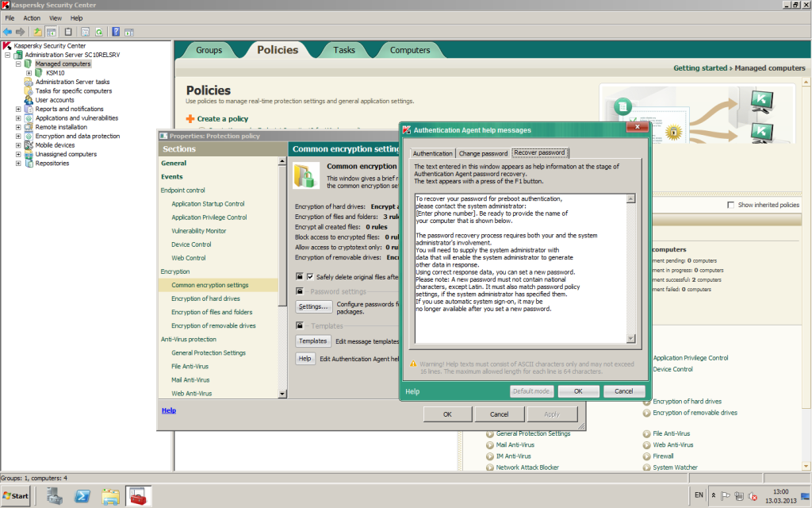Click the lock icon beside Templates heading

(299, 325)
